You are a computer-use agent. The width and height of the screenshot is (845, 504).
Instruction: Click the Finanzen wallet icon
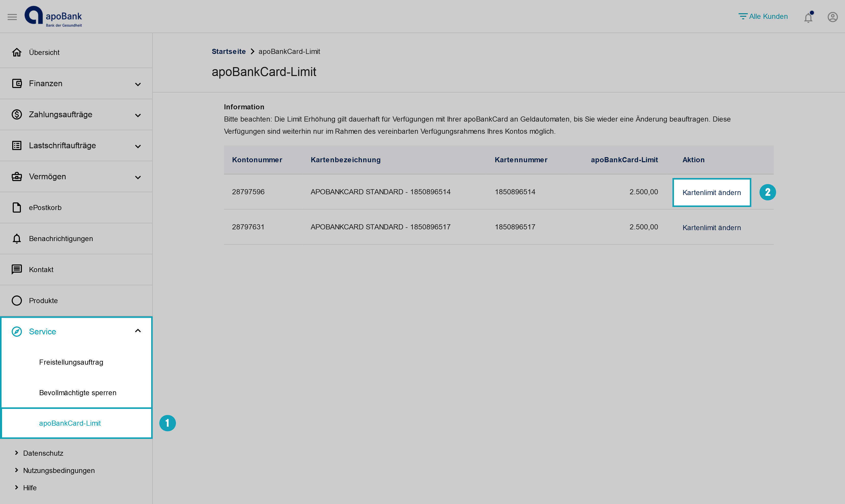17,84
